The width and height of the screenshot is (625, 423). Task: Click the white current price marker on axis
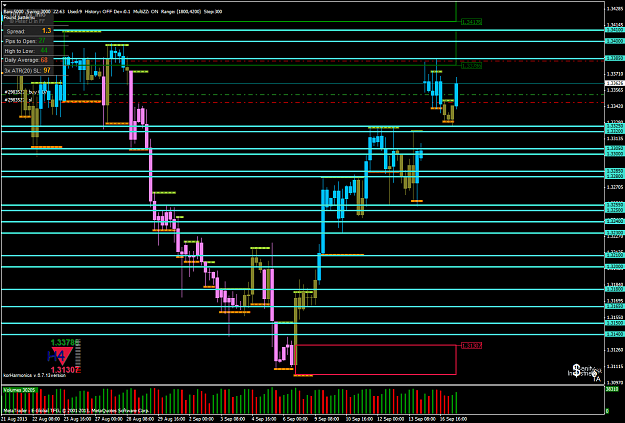tap(614, 83)
